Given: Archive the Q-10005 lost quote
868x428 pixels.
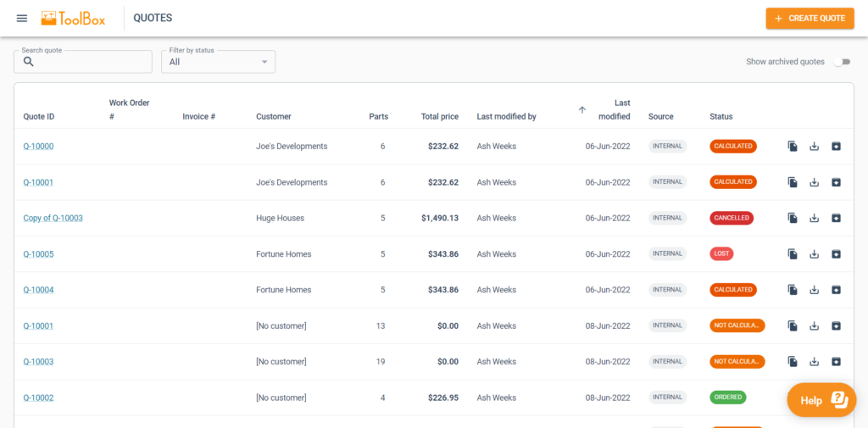Looking at the screenshot, I should [x=836, y=254].
